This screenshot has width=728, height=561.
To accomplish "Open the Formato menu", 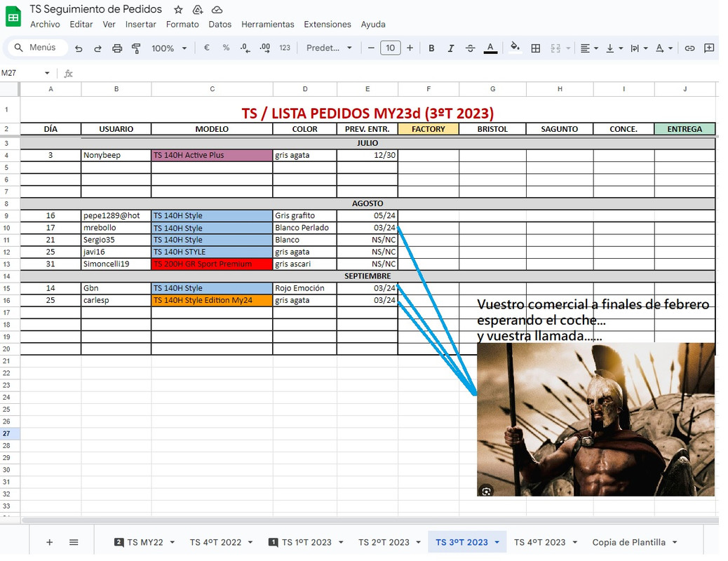I will click(182, 24).
